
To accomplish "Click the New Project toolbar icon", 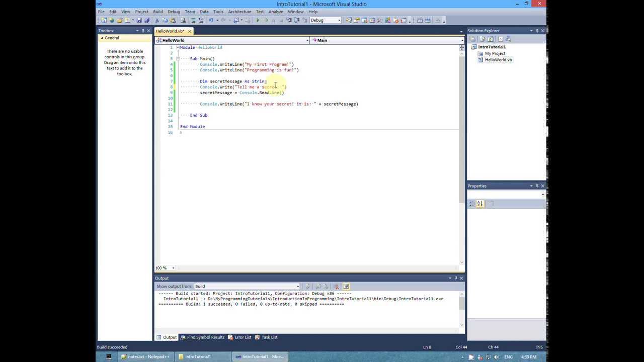I will click(104, 20).
